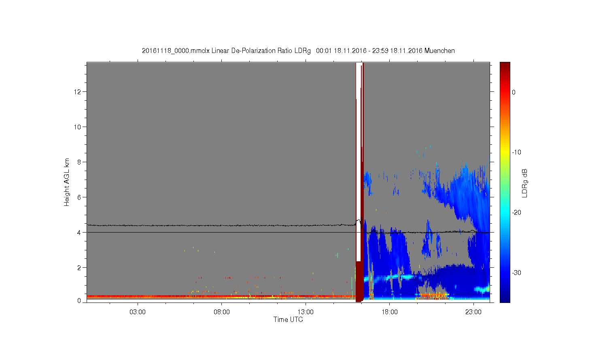Click the colorbar value -30
The height and width of the screenshot is (364, 607).
pyautogui.click(x=516, y=273)
